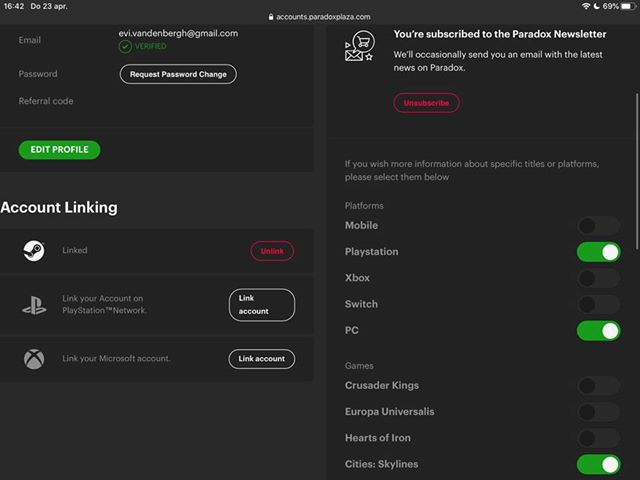The width and height of the screenshot is (640, 480).
Task: Click the green verified checkmark icon
Action: pyautogui.click(x=125, y=46)
